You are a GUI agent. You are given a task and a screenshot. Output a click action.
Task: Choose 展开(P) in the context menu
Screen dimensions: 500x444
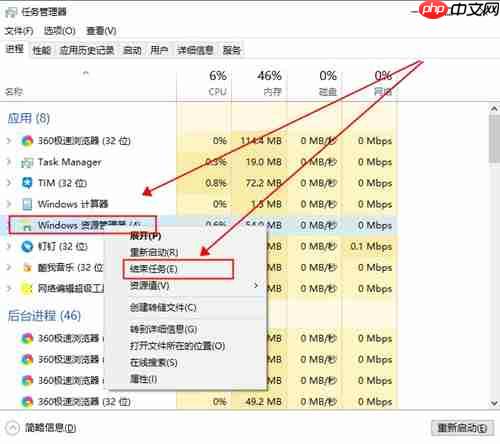pyautogui.click(x=145, y=236)
